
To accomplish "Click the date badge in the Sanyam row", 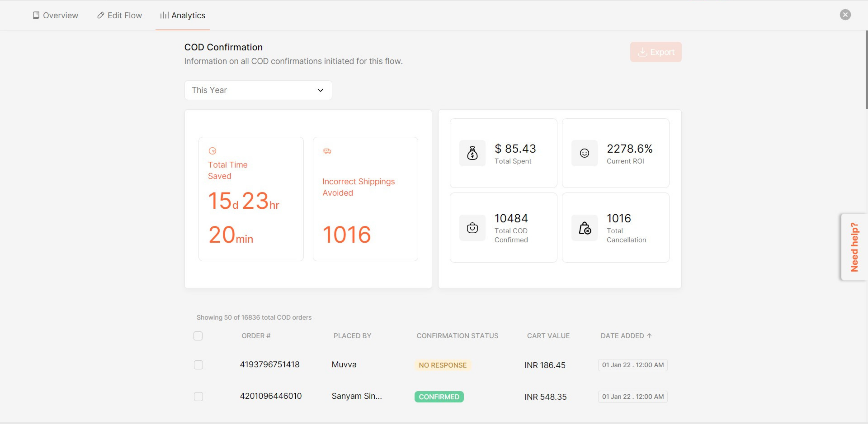I will (632, 397).
